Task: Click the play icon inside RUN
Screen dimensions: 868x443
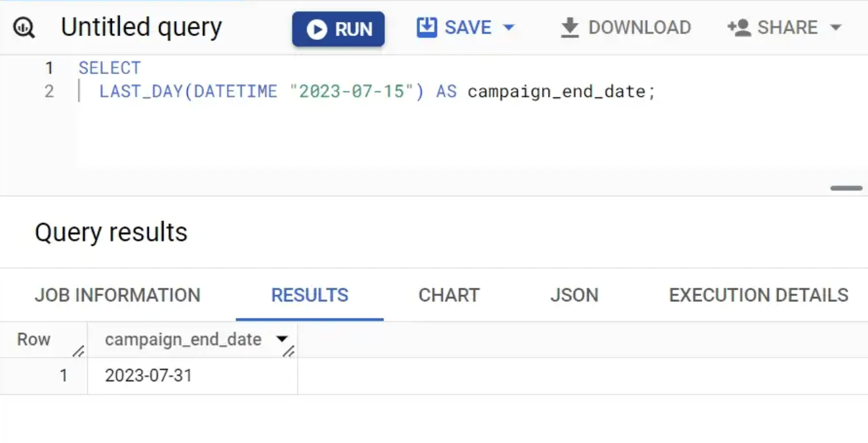Action: (316, 29)
